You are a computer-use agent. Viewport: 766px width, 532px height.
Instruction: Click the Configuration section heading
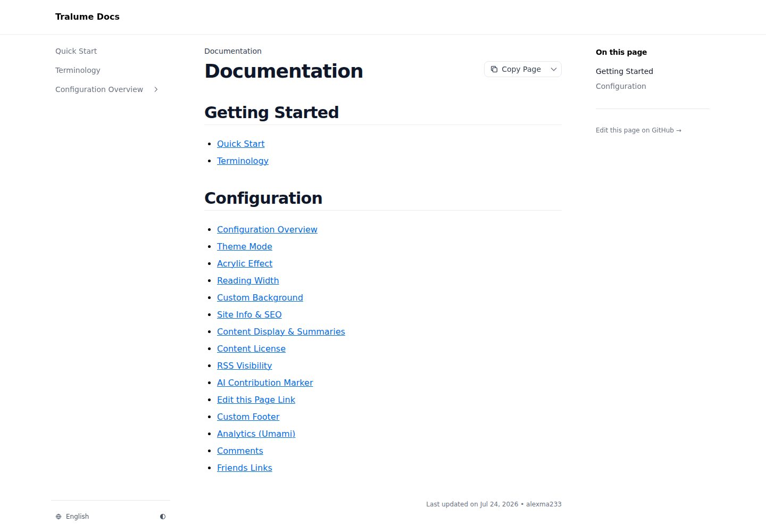pyautogui.click(x=263, y=198)
